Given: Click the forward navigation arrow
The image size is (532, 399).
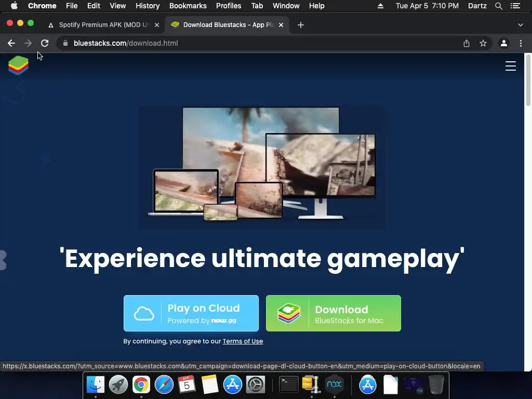Looking at the screenshot, I should coord(28,43).
